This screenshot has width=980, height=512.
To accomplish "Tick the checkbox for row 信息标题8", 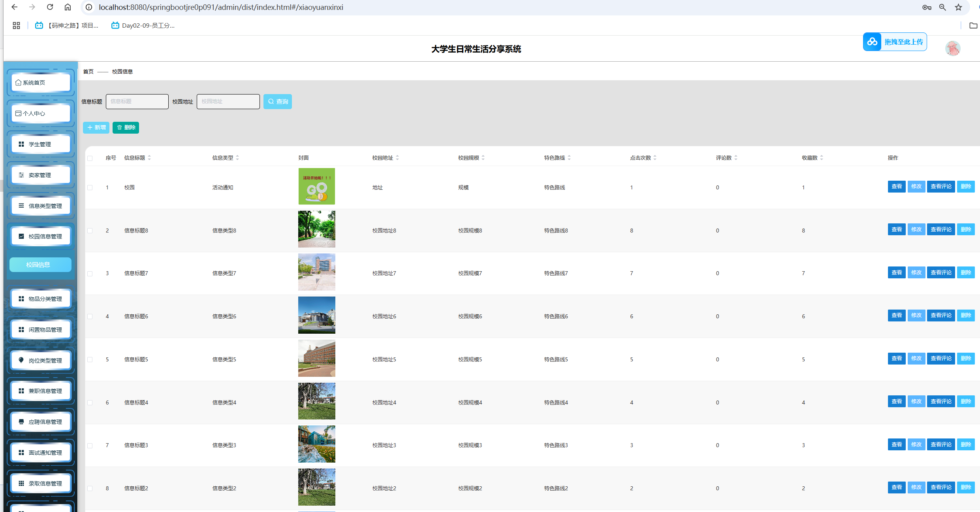I will coord(90,230).
